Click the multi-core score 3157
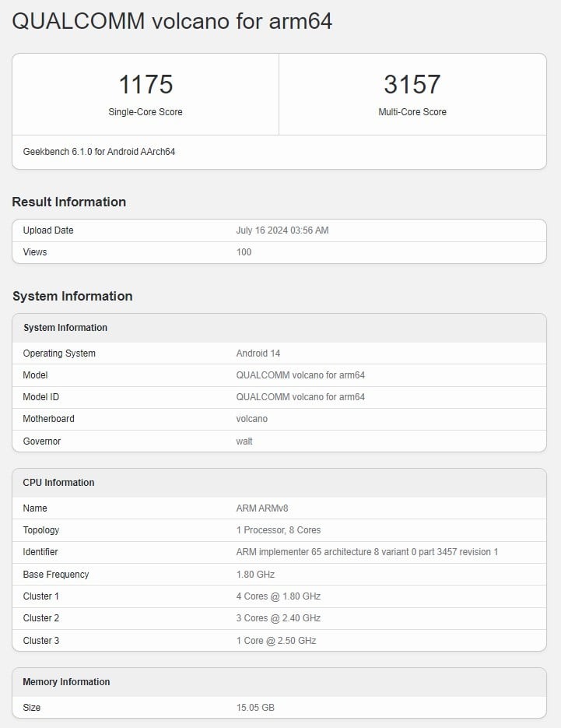 click(412, 85)
